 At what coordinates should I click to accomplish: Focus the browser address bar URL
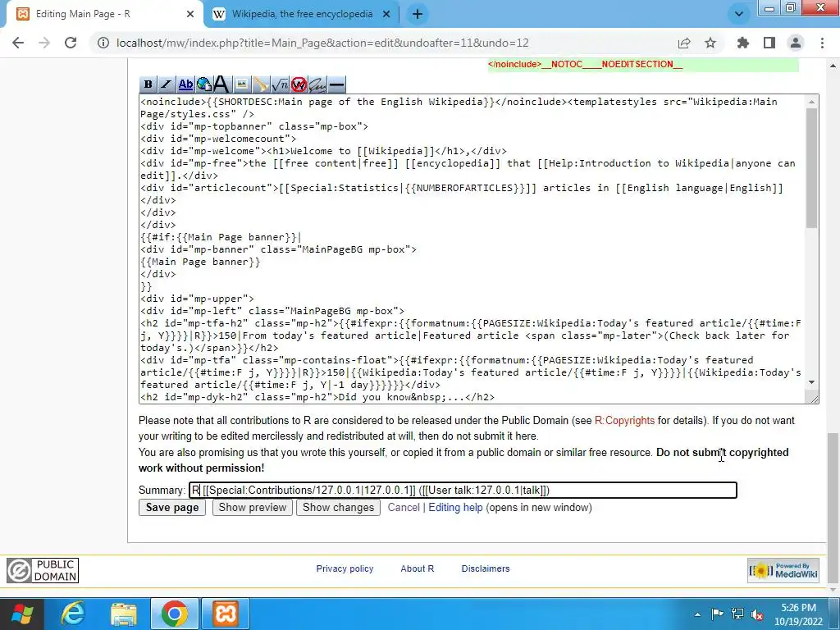pyautogui.click(x=322, y=43)
